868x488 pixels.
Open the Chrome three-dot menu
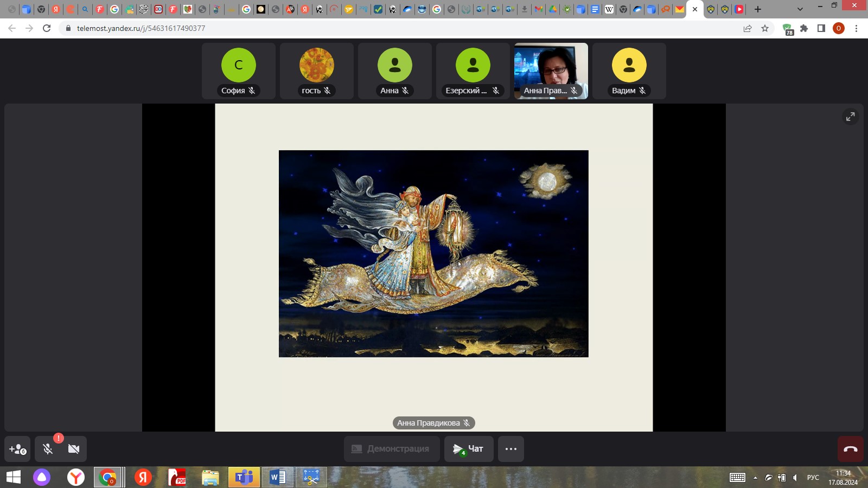click(x=856, y=28)
